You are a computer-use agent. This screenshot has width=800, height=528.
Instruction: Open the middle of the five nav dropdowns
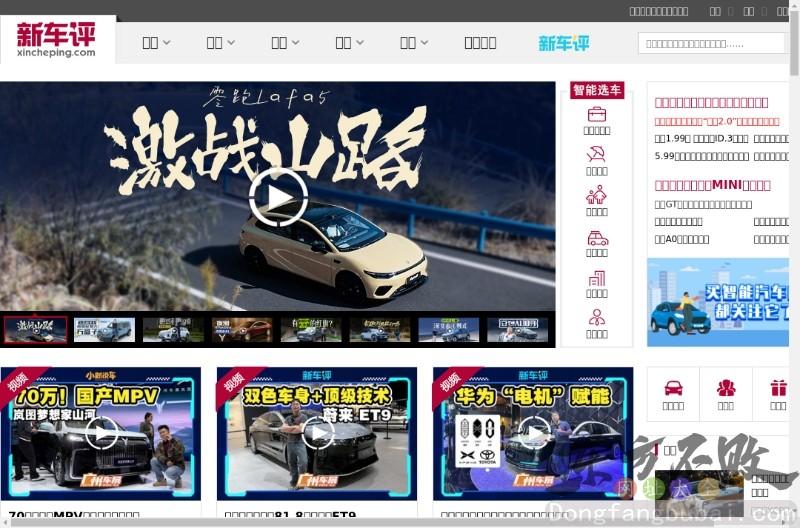click(285, 43)
